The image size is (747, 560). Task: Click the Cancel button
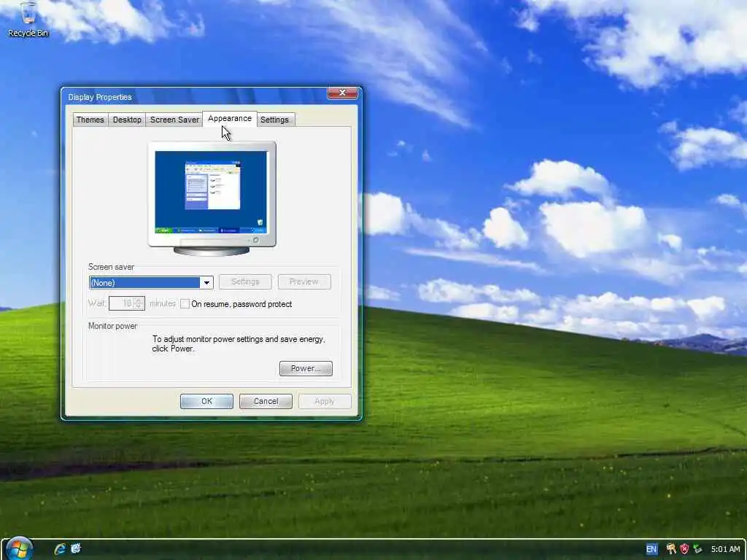(x=266, y=402)
